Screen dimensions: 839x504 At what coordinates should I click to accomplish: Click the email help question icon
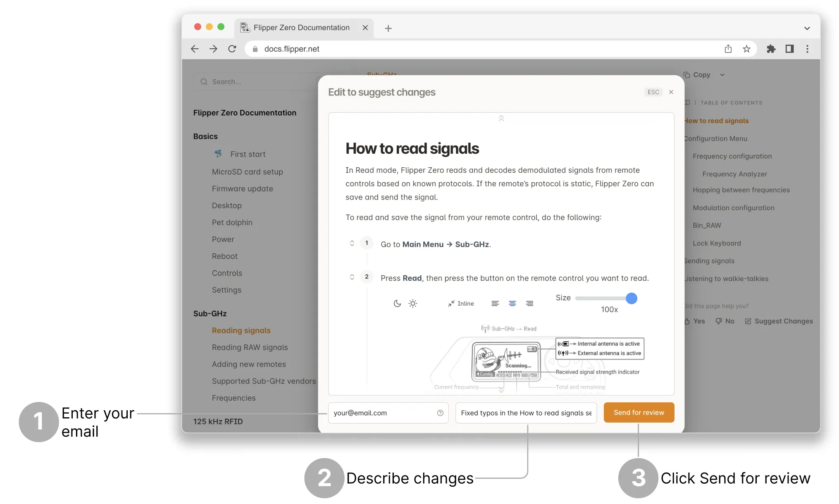tap(440, 413)
